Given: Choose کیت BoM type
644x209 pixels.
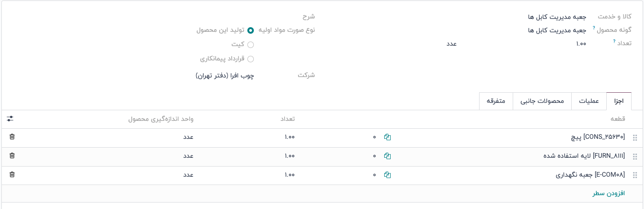Looking at the screenshot, I should [251, 45].
